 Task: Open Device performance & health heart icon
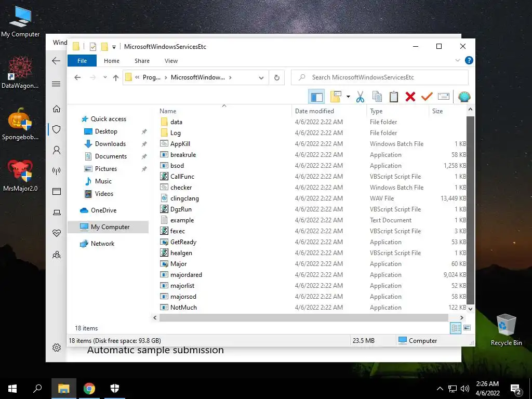(57, 233)
